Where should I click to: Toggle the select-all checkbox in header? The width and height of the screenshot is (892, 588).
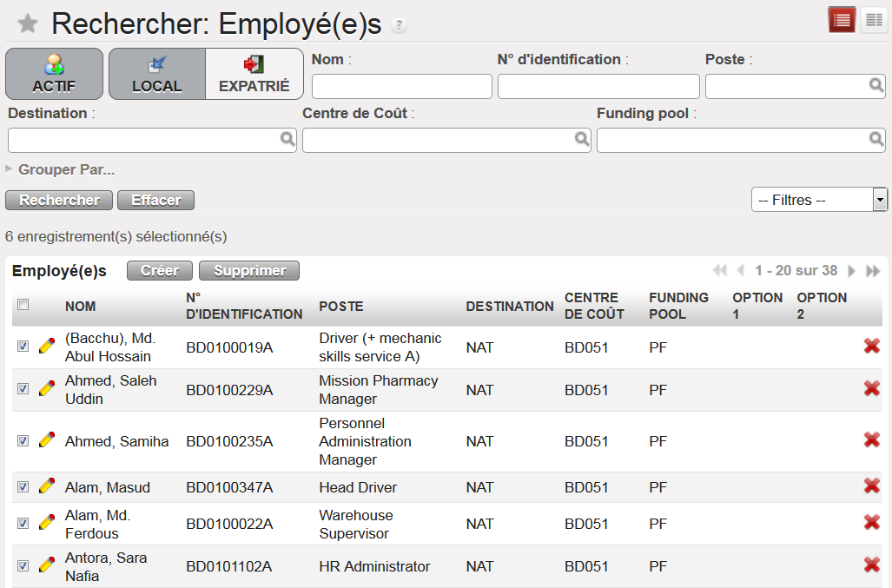[23, 304]
